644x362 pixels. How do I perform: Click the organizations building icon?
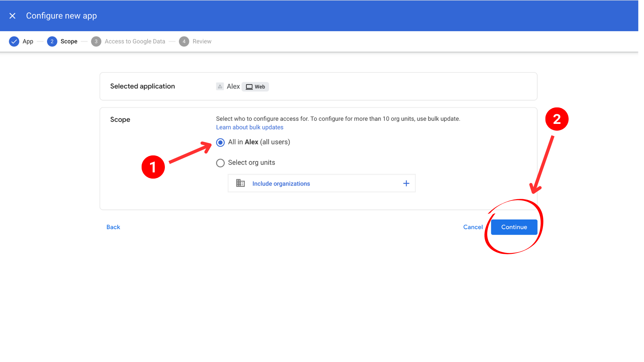240,183
